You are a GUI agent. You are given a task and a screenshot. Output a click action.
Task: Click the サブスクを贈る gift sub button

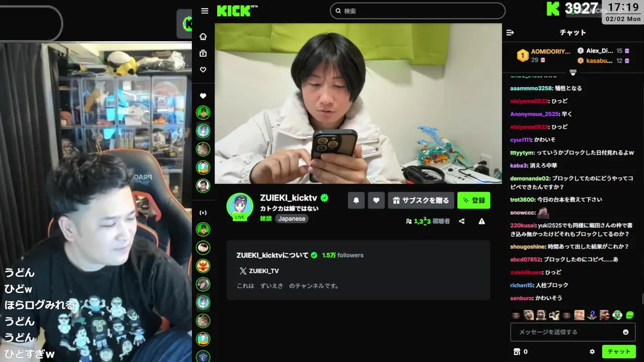(x=421, y=201)
